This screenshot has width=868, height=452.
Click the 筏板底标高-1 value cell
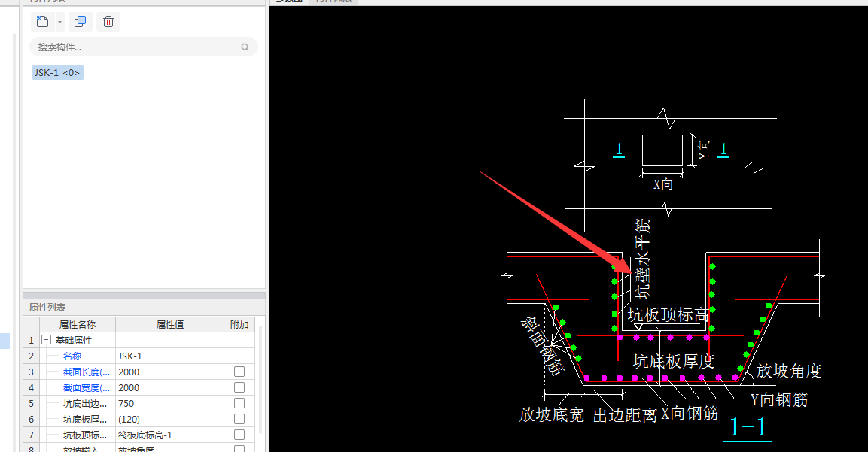[169, 435]
